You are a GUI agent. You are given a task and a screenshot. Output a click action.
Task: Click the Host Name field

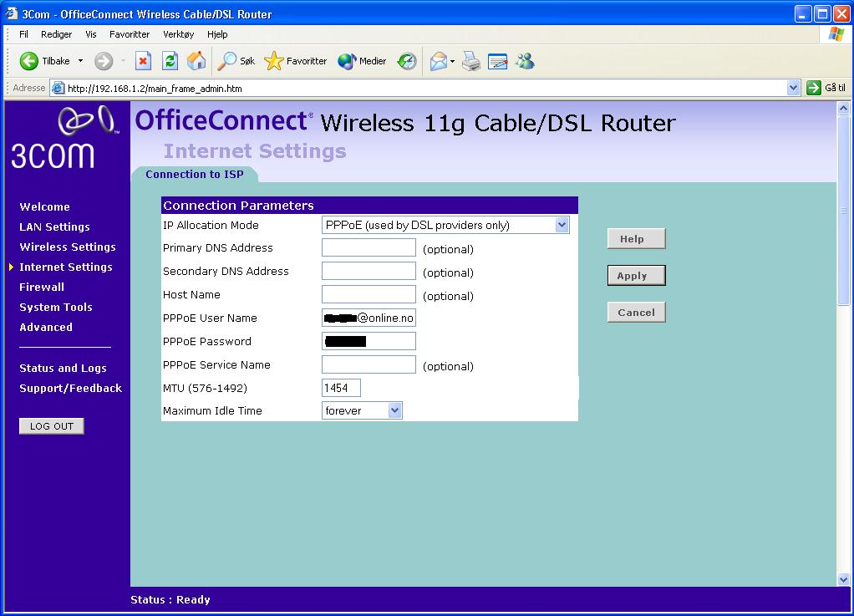pyautogui.click(x=369, y=294)
